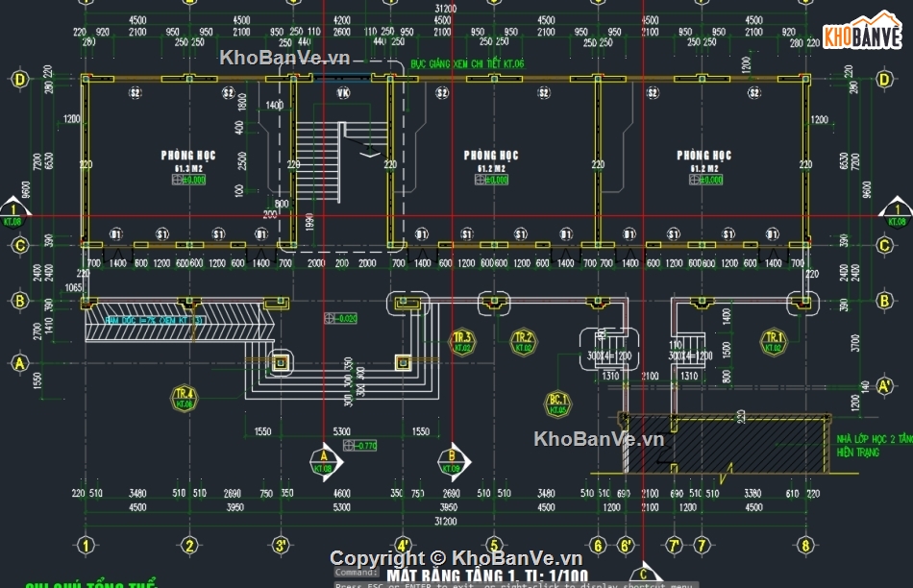Click grid bubble 8 at the bottom axis
Viewport: 913px width, 588px height.
(x=805, y=546)
